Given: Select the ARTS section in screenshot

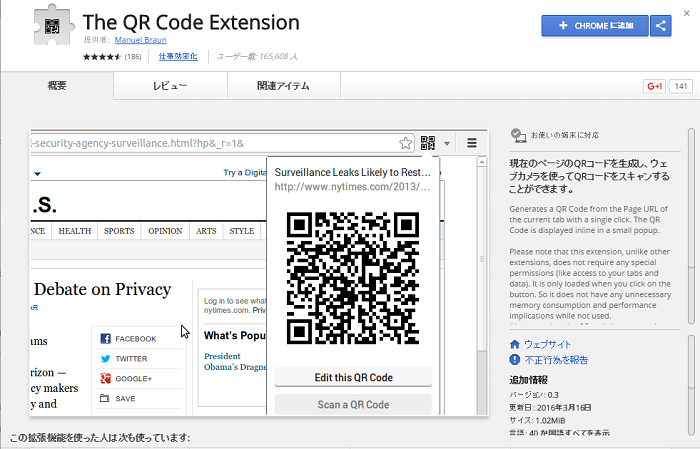Looking at the screenshot, I should pos(206,231).
